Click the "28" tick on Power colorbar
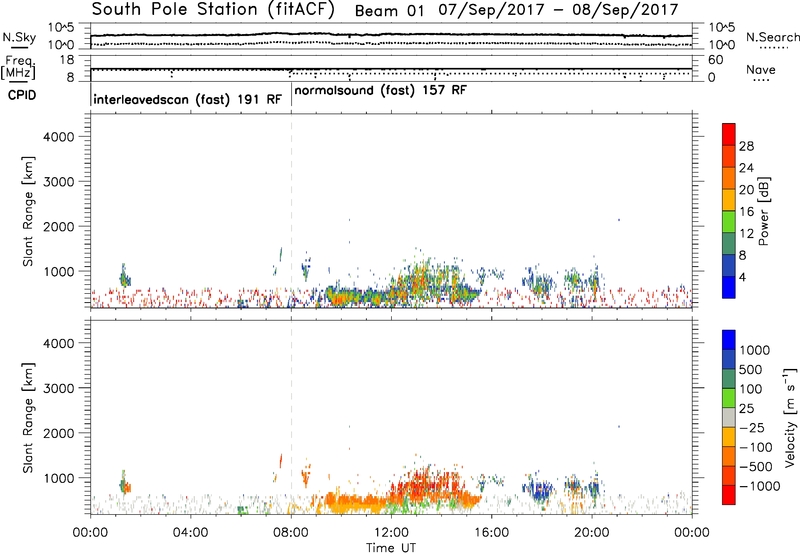Screen dimensions: 800x554 746,146
